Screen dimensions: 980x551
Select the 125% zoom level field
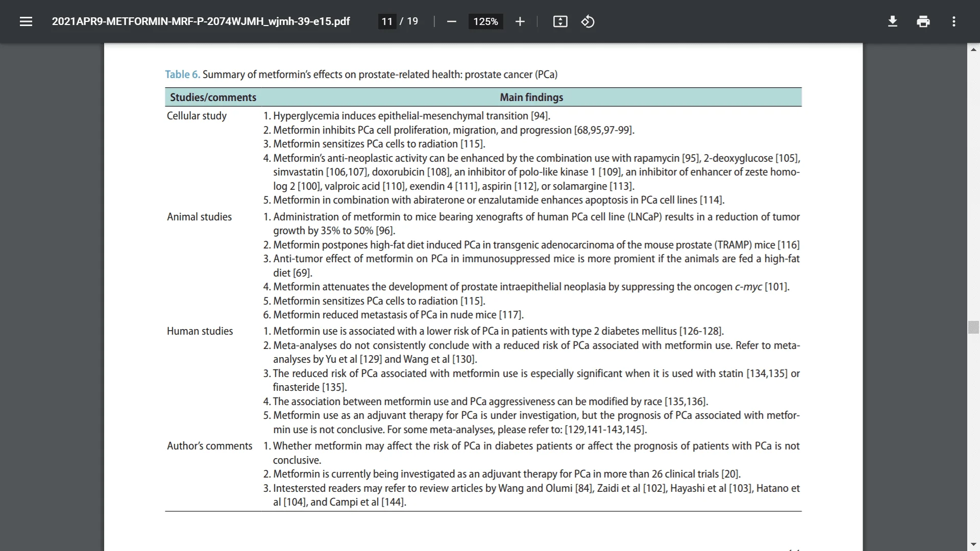click(485, 21)
